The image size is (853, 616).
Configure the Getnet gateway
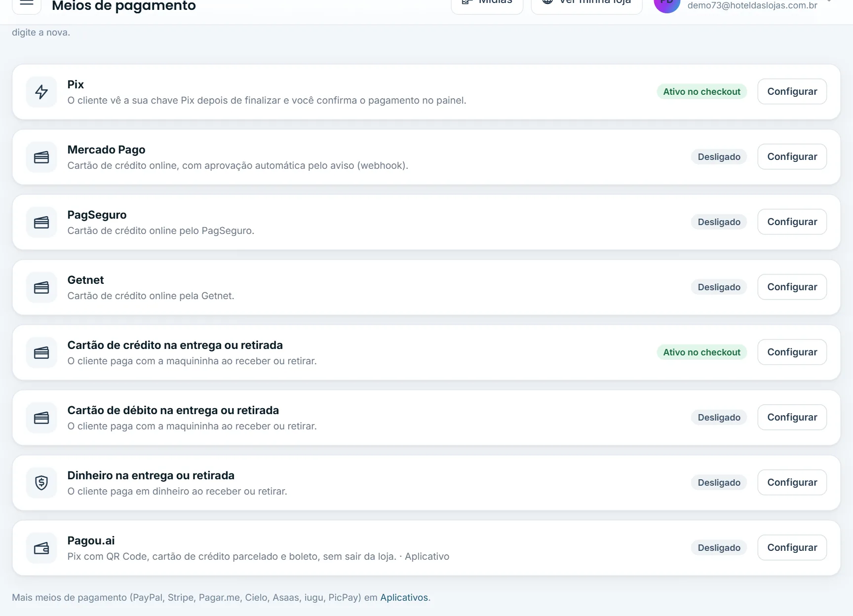point(792,287)
